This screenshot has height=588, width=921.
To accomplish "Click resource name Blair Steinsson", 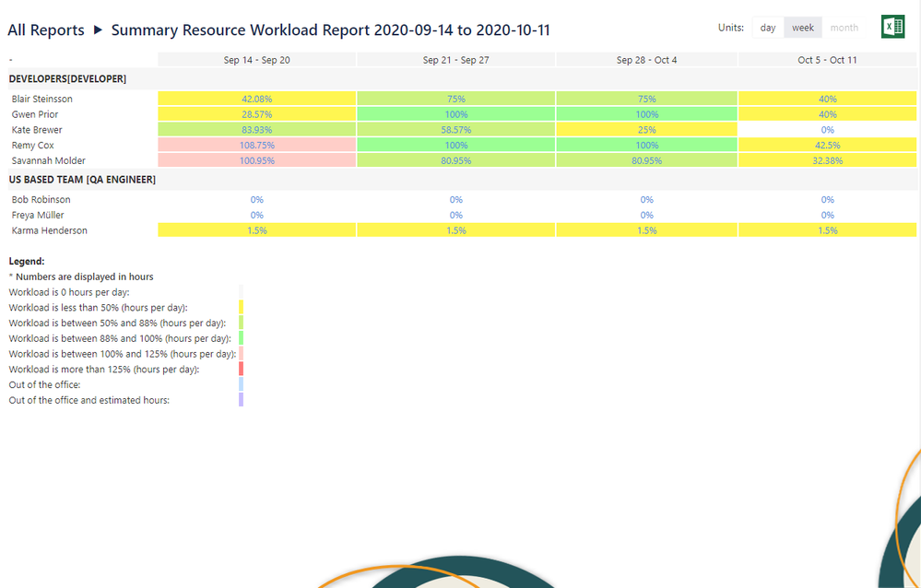I will coord(42,99).
